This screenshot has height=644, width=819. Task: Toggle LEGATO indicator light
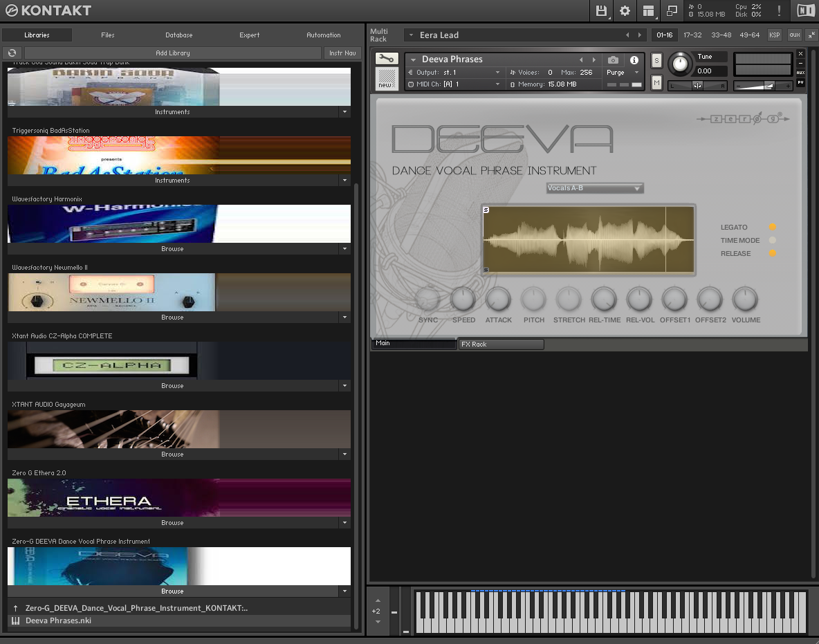(773, 227)
